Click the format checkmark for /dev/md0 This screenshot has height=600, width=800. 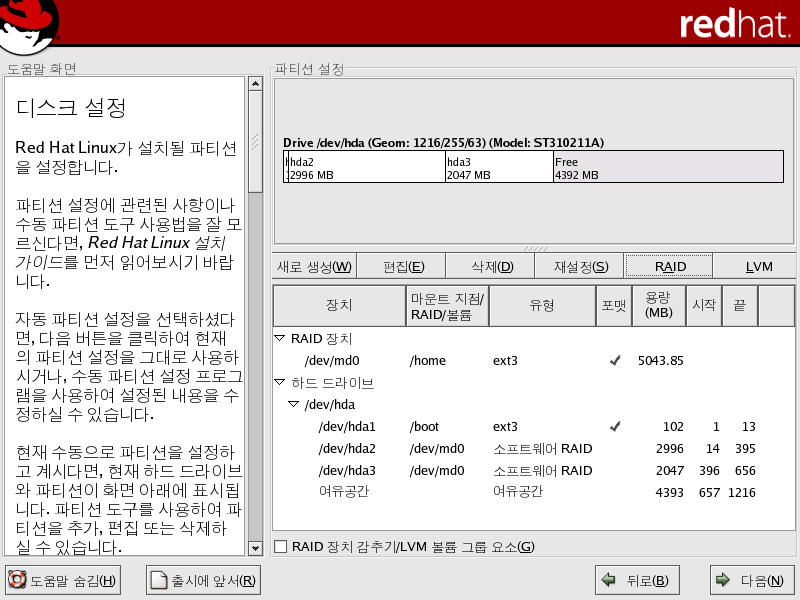614,360
